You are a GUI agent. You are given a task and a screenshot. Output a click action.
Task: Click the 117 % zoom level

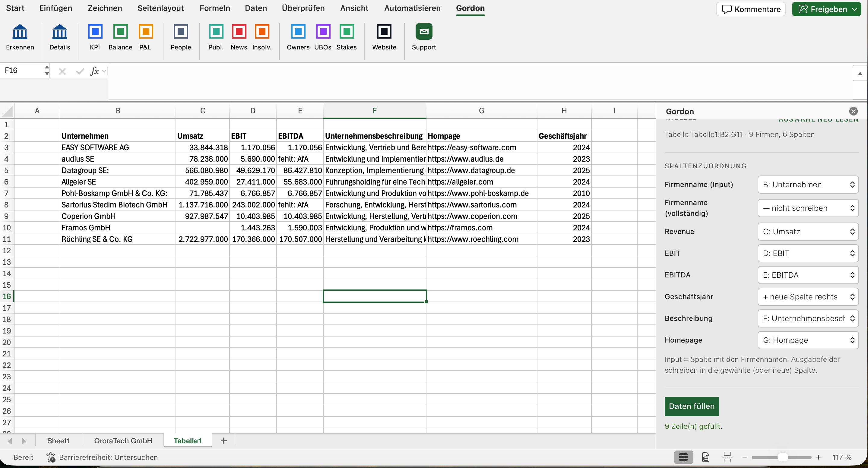coord(842,457)
